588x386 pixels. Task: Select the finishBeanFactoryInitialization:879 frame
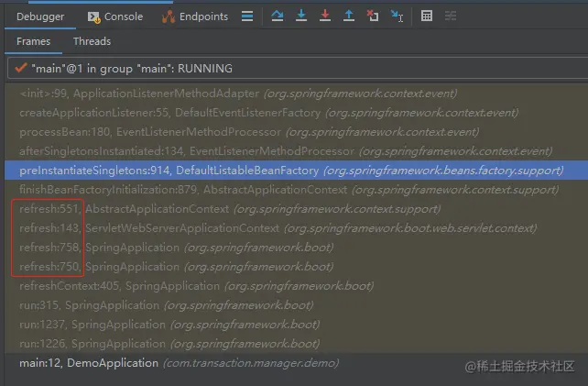point(296,190)
